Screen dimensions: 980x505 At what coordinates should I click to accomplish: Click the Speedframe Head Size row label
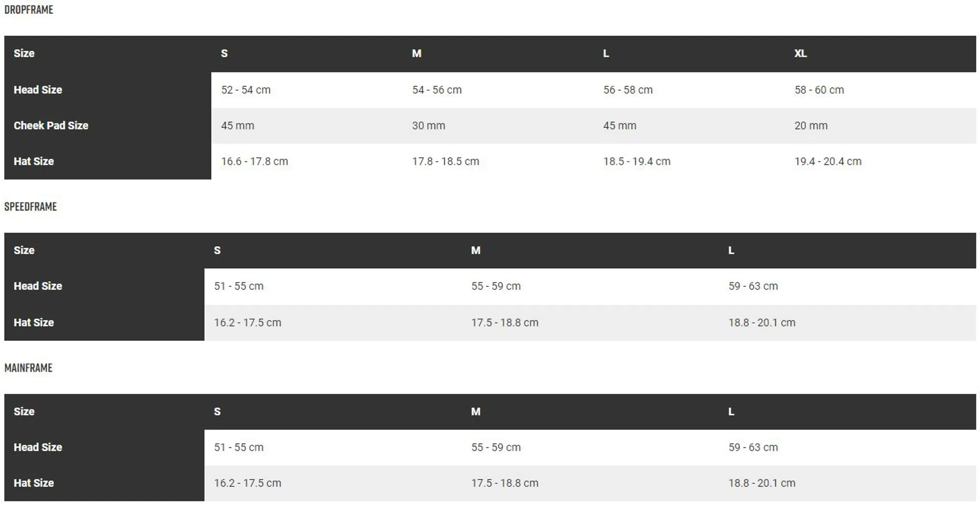pos(38,286)
